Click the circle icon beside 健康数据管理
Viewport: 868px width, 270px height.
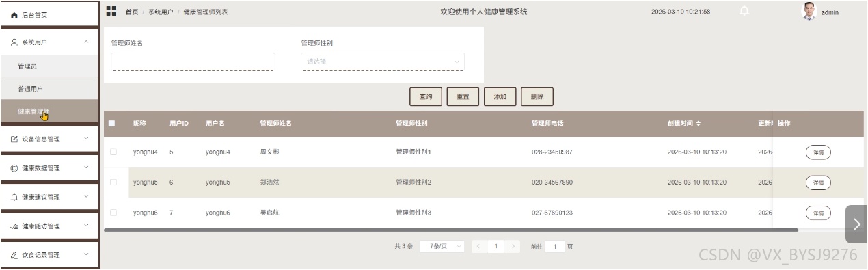coord(14,168)
